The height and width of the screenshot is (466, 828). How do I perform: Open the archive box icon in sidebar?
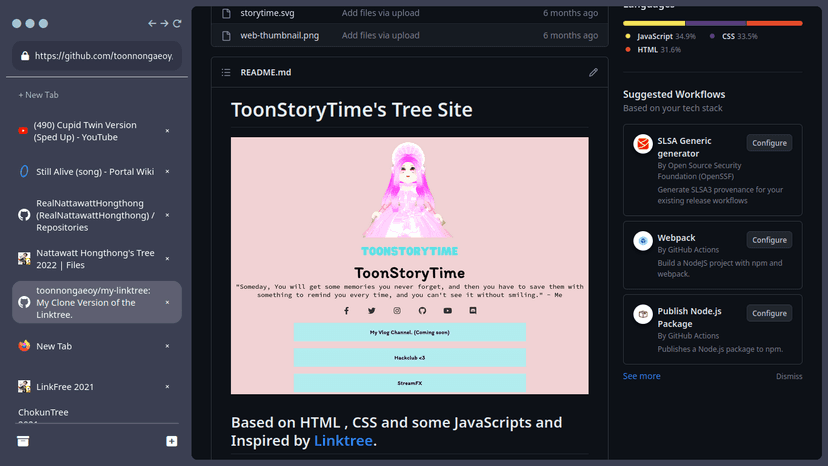(23, 441)
